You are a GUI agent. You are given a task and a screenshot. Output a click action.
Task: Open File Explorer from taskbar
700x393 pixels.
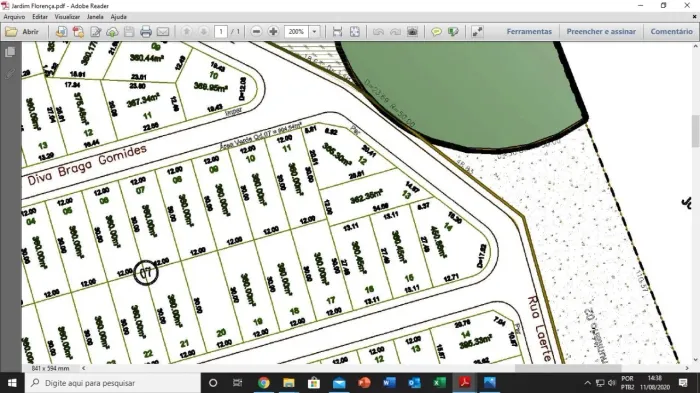[289, 383]
